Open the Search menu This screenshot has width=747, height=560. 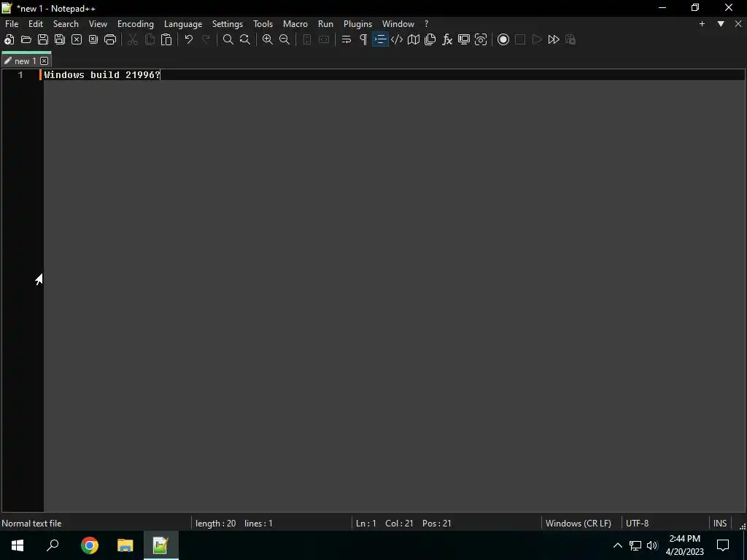[66, 24]
